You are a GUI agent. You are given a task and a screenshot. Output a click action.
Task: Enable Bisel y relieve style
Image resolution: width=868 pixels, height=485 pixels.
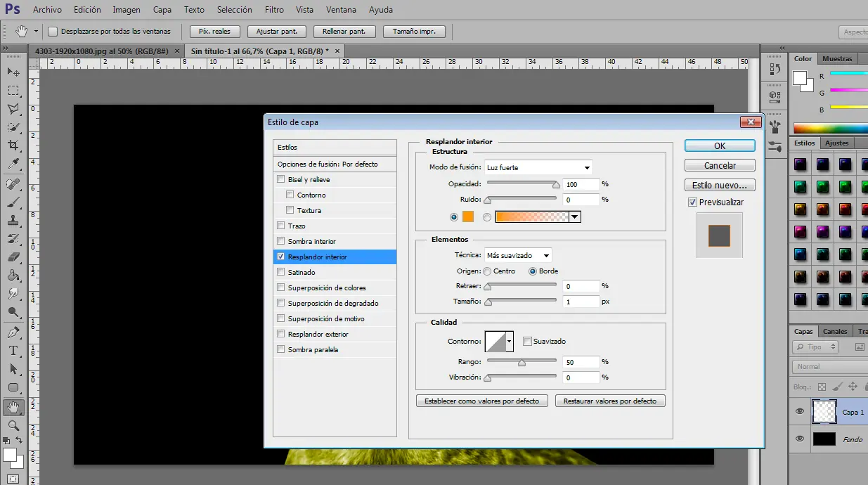pos(281,180)
